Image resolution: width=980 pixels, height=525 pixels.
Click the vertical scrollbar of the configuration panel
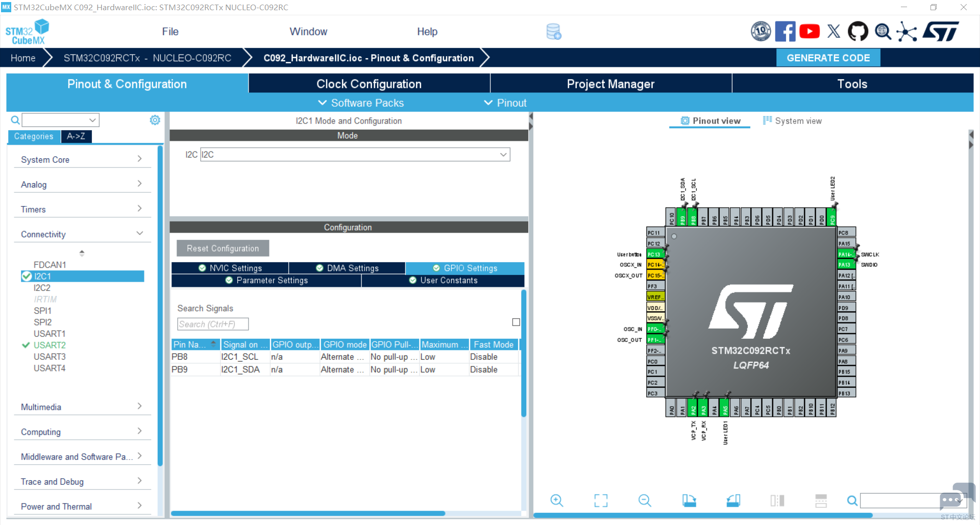click(x=523, y=353)
